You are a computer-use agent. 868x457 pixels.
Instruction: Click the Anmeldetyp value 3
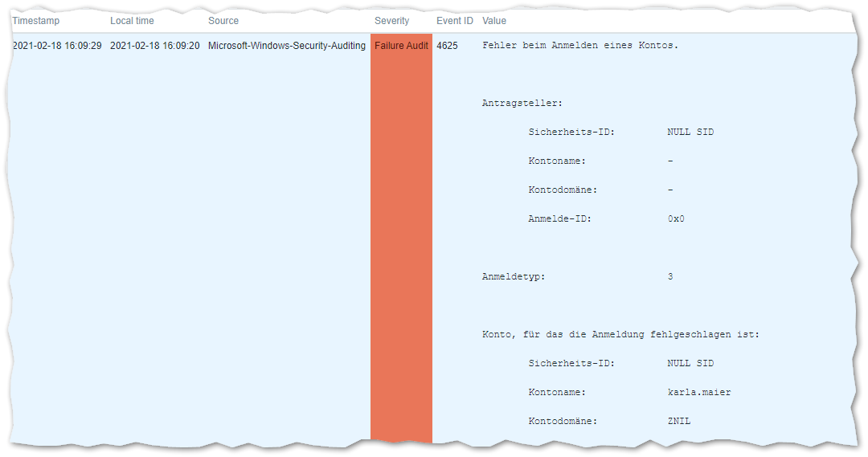(670, 277)
